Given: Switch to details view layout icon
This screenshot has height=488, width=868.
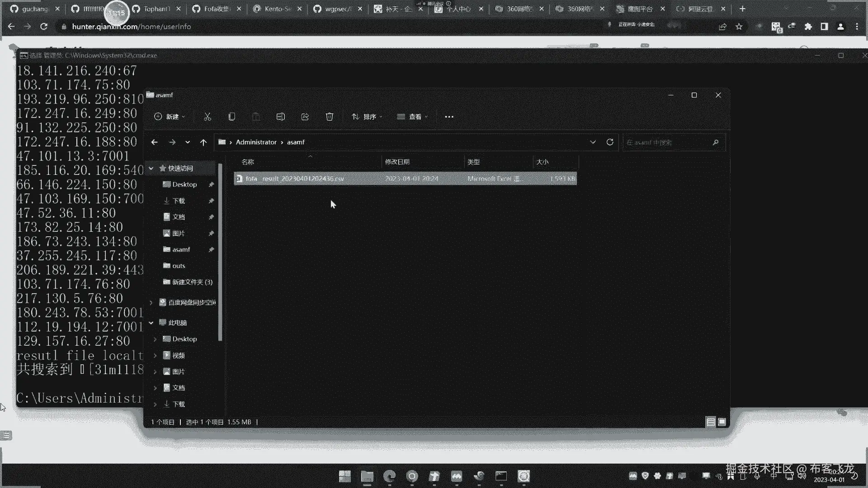Looking at the screenshot, I should (711, 422).
